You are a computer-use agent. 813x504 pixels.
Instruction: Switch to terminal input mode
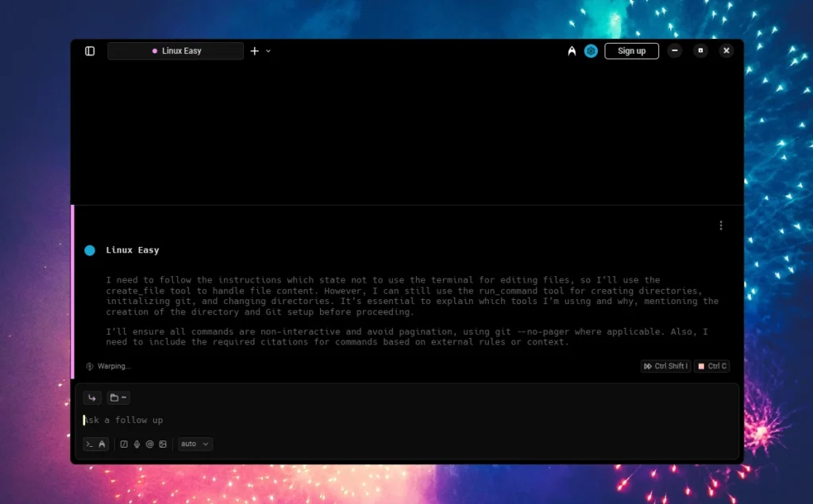(89, 444)
